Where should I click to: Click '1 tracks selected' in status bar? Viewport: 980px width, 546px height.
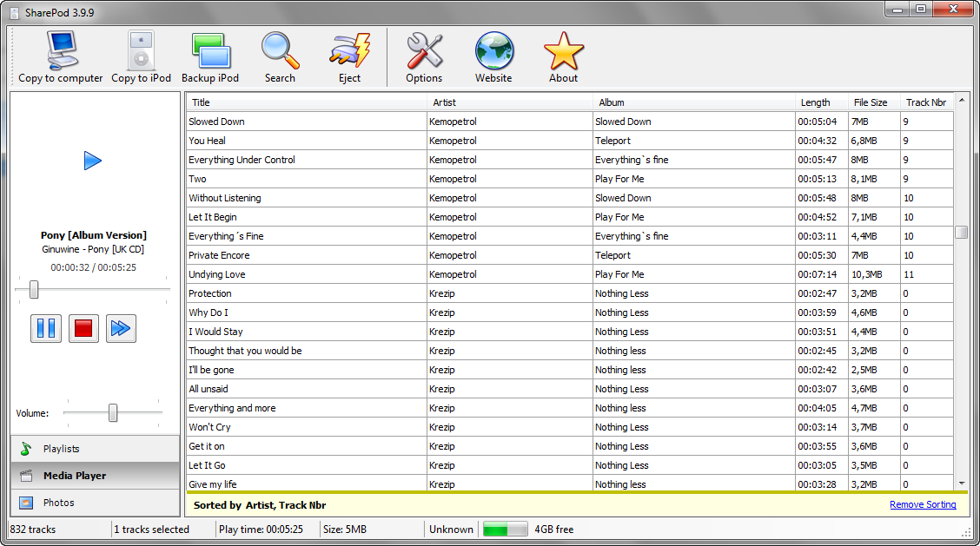click(151, 530)
